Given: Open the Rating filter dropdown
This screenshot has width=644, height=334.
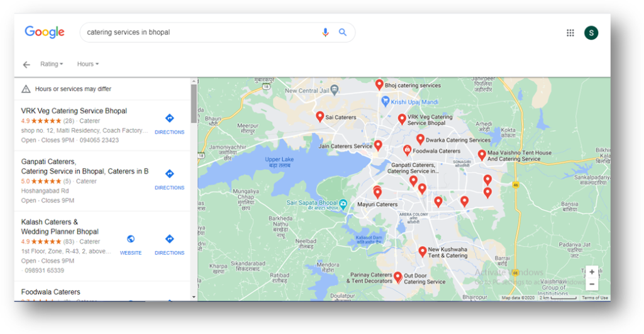Looking at the screenshot, I should (x=52, y=64).
